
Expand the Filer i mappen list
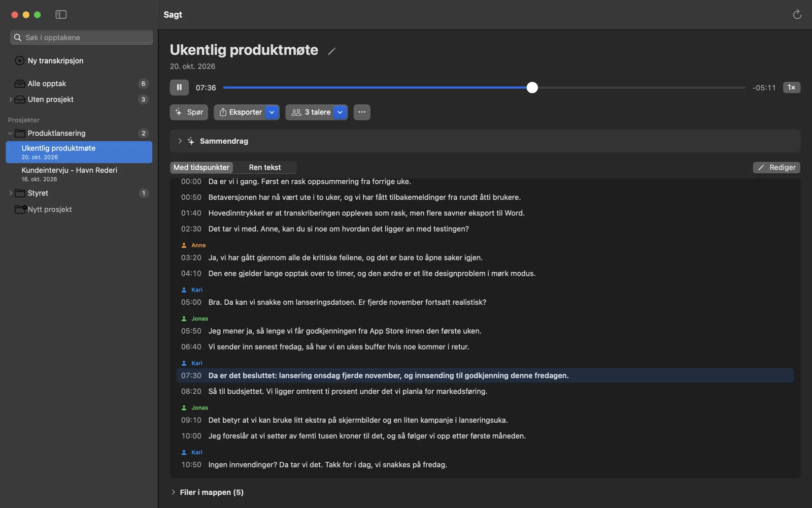click(174, 492)
